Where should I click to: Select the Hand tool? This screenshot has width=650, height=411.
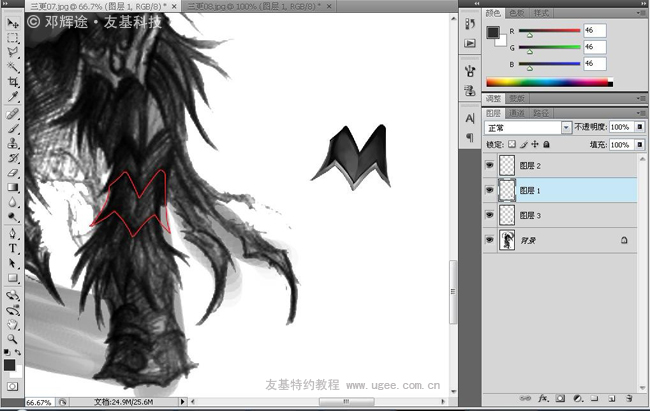(12, 325)
